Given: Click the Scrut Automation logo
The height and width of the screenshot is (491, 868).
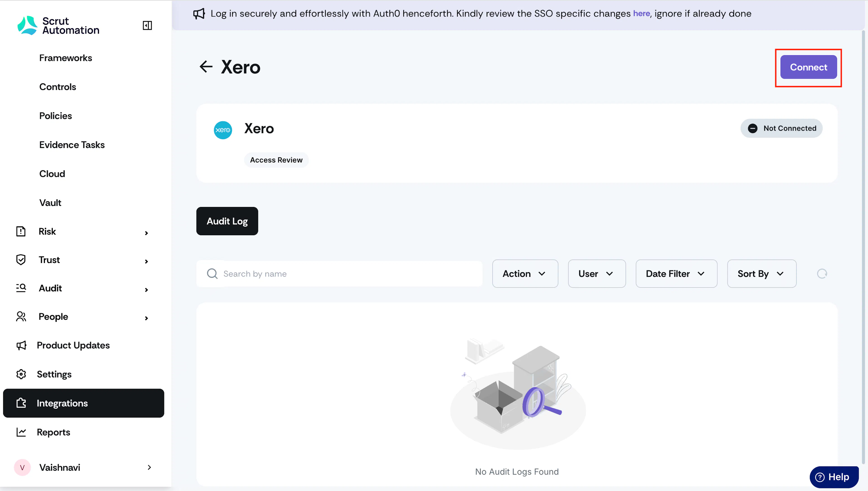Looking at the screenshot, I should 58,26.
